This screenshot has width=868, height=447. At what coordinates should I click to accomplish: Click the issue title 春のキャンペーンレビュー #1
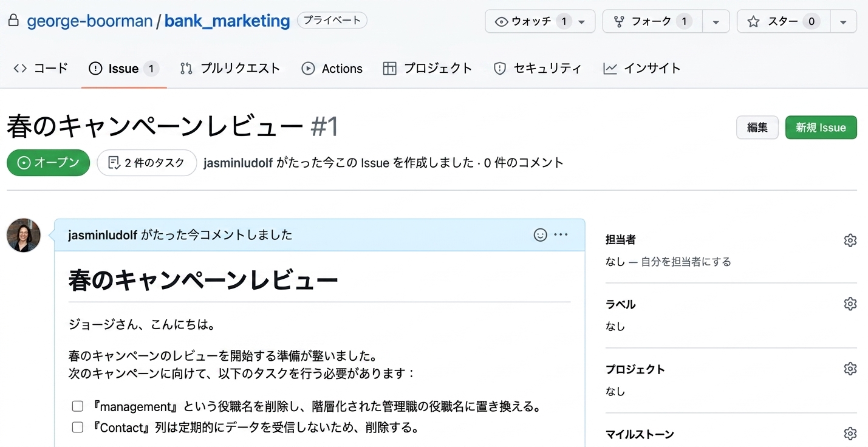(173, 127)
